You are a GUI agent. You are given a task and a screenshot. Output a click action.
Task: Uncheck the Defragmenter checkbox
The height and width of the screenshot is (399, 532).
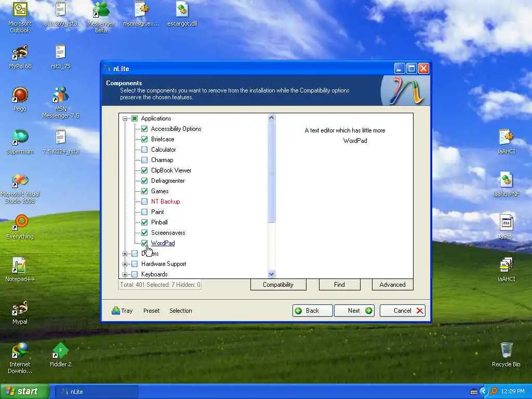[144, 181]
